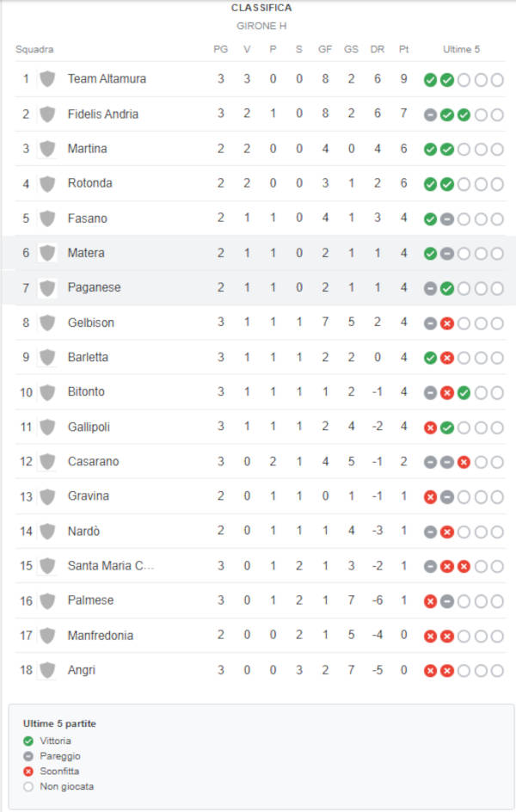Click Bitonto's green win result icon
Screen dimensions: 516x812
[464, 393]
